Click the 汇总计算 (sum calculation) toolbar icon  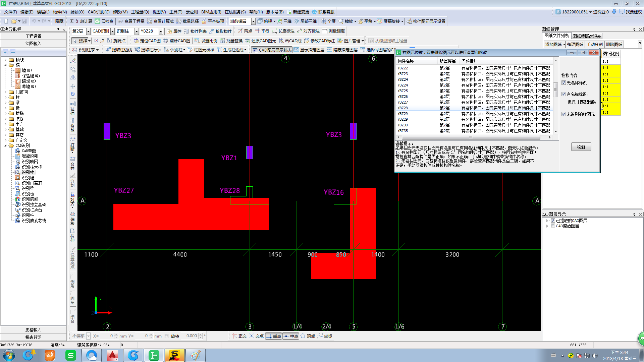pyautogui.click(x=81, y=21)
